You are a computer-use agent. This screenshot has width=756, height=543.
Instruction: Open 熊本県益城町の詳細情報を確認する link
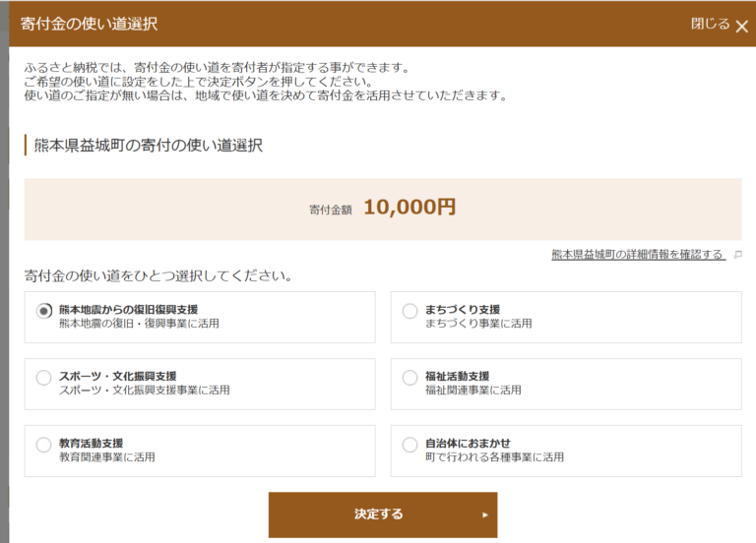tap(638, 255)
